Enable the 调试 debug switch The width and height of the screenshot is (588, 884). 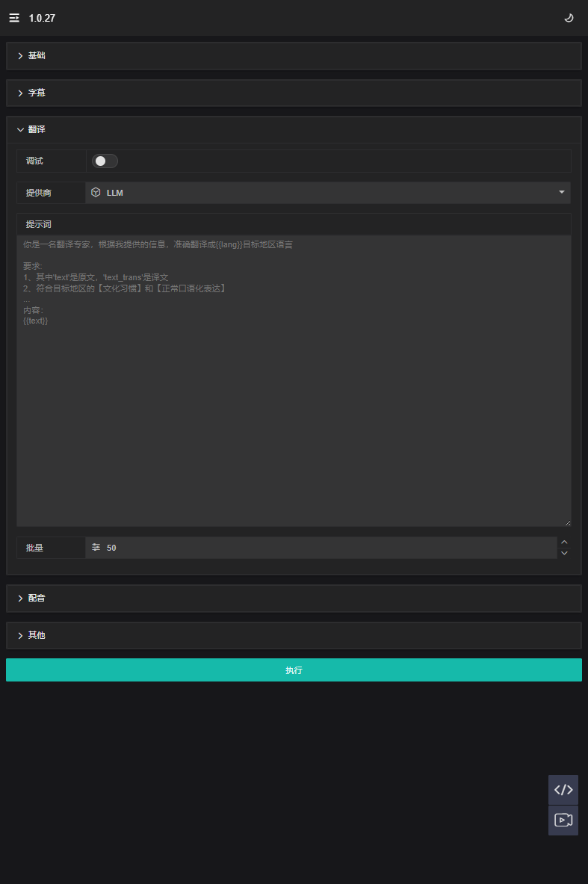click(105, 161)
